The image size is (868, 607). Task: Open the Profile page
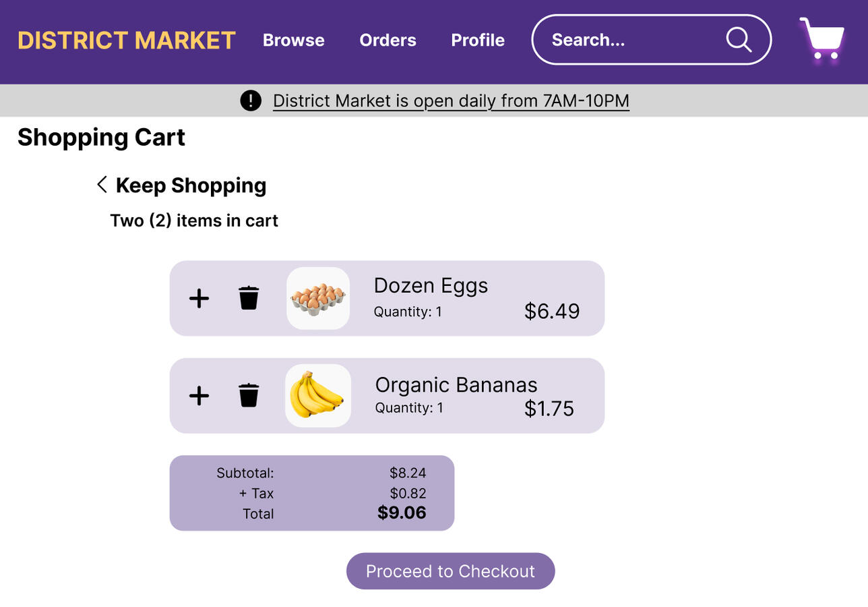point(478,40)
